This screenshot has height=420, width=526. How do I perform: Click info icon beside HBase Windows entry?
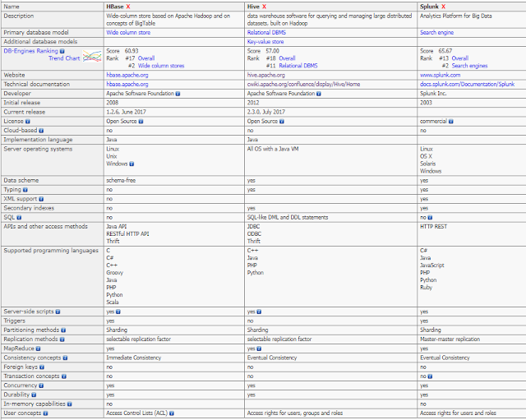[x=131, y=164]
